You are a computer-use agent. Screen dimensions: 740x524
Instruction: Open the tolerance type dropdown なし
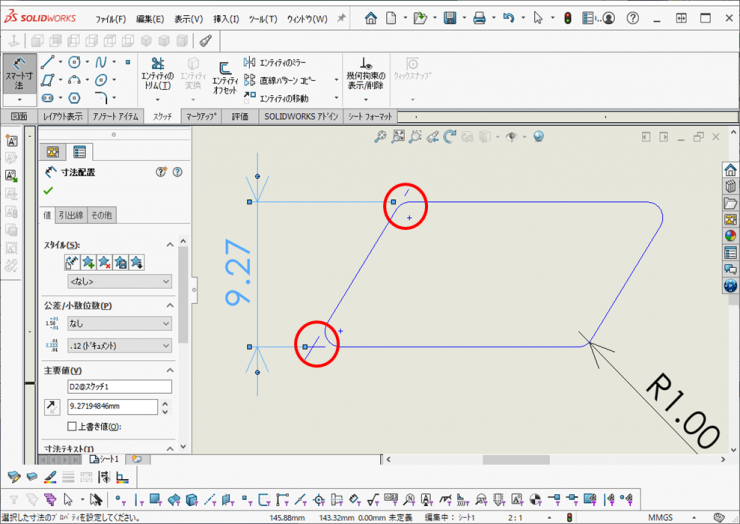(119, 323)
